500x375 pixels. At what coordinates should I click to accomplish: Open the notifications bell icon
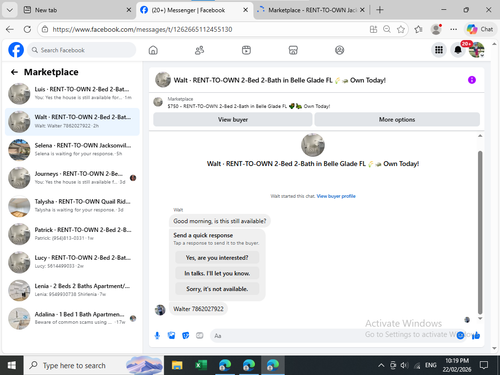coord(458,50)
